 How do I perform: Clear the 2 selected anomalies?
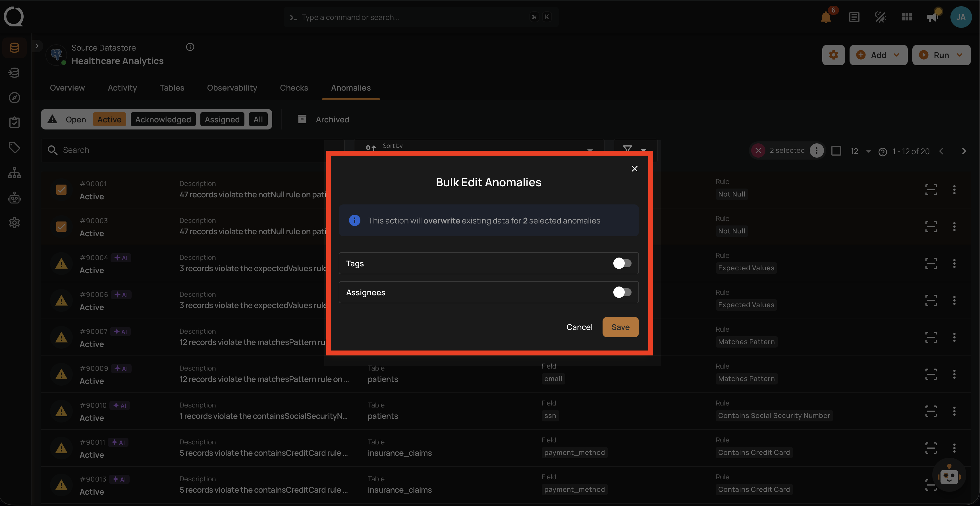pyautogui.click(x=758, y=150)
